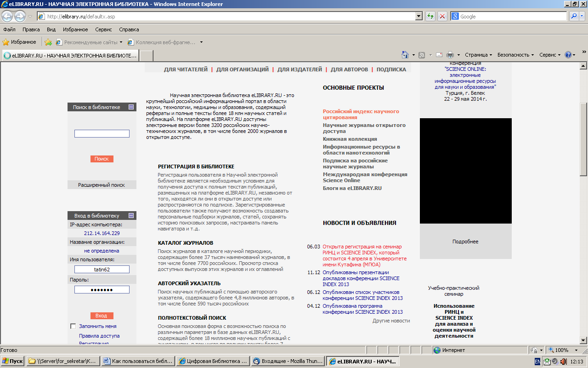Click the Refresh page icon

pyautogui.click(x=430, y=17)
